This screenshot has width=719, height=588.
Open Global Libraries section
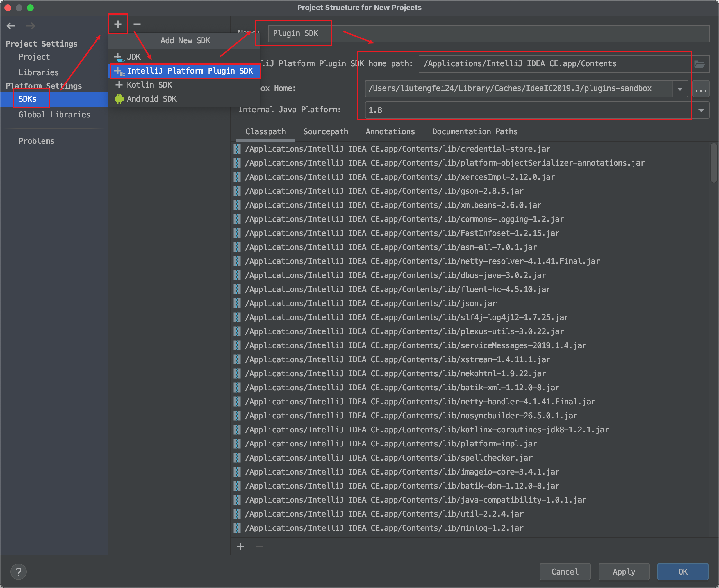coord(54,115)
